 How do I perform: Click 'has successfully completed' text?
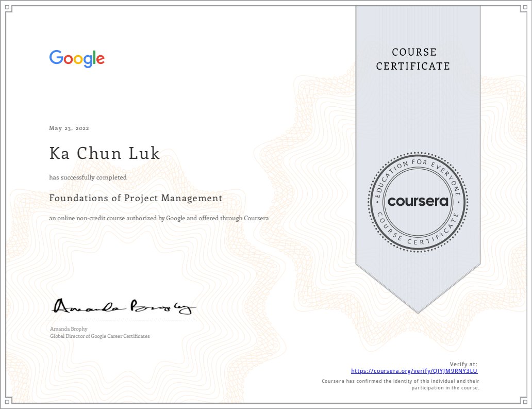click(x=88, y=177)
